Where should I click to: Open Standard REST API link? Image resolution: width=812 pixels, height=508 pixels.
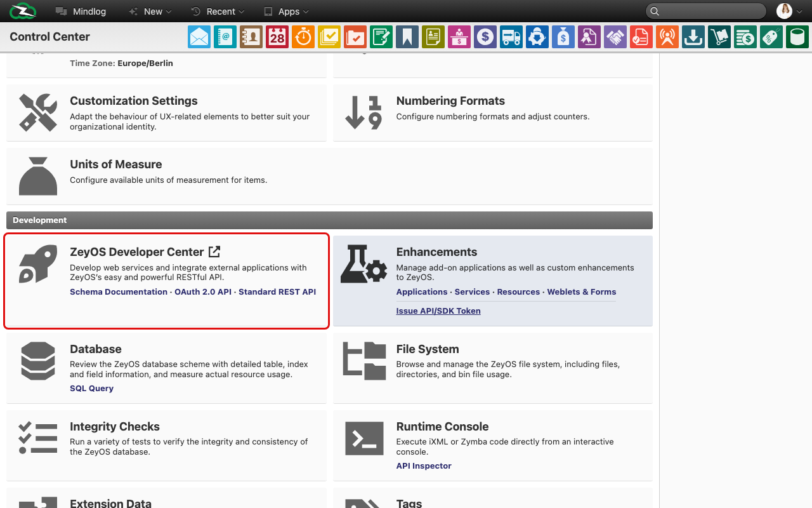(x=277, y=292)
